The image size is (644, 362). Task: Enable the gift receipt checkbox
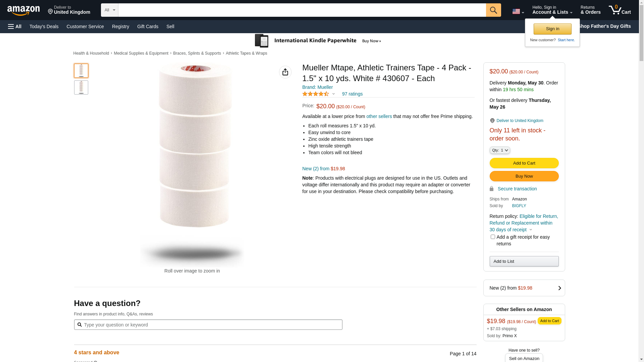(493, 237)
